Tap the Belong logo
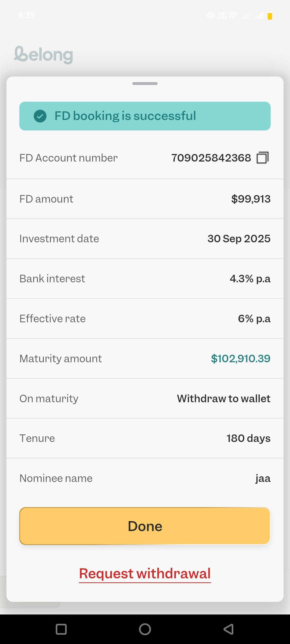The image size is (290, 644). (44, 54)
